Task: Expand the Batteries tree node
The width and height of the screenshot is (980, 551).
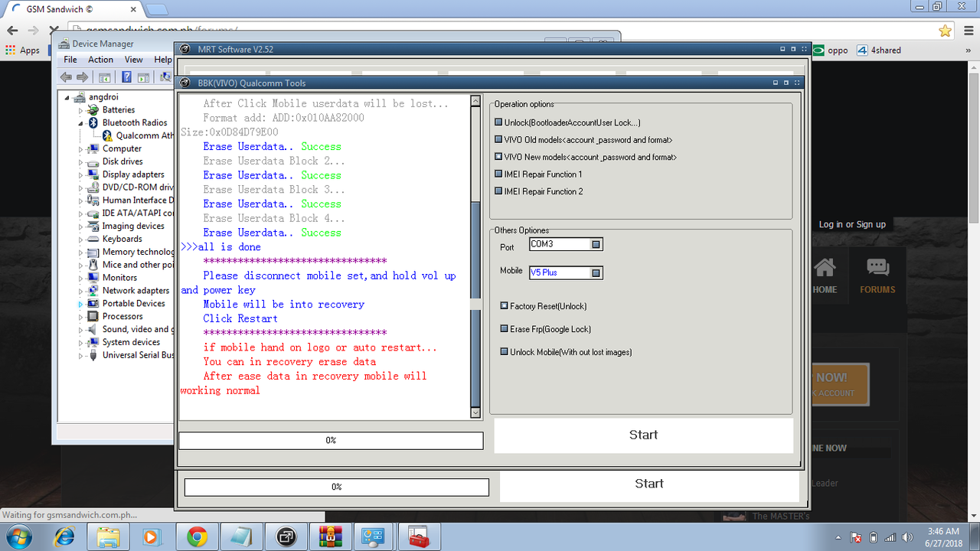Action: coord(80,110)
